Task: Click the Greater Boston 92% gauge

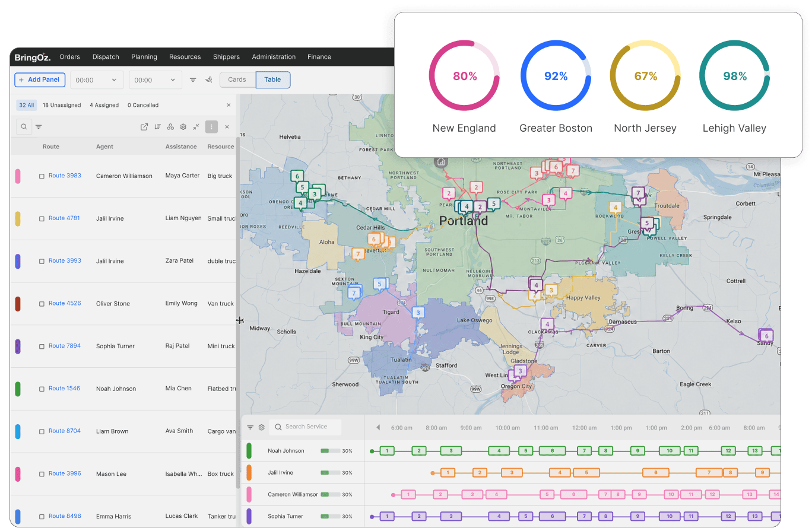Action: (x=556, y=76)
